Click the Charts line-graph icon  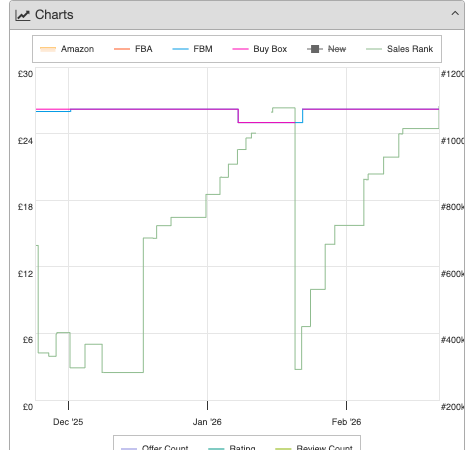coord(23,15)
